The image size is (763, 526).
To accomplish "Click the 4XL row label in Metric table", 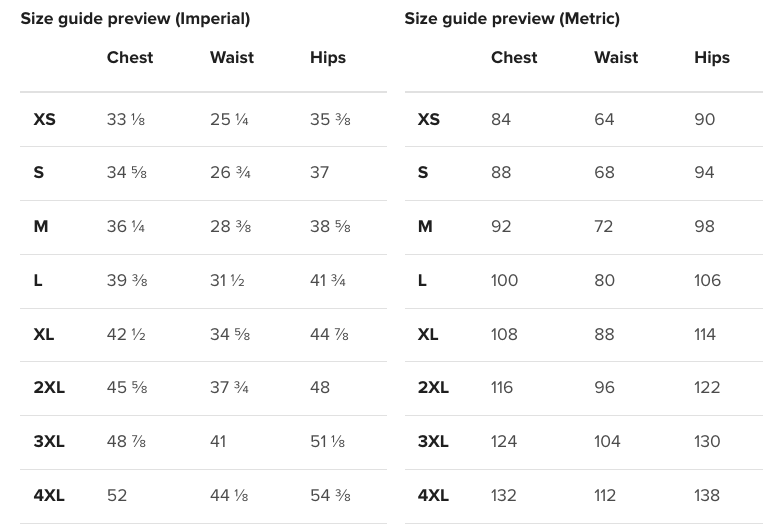I will tap(433, 495).
